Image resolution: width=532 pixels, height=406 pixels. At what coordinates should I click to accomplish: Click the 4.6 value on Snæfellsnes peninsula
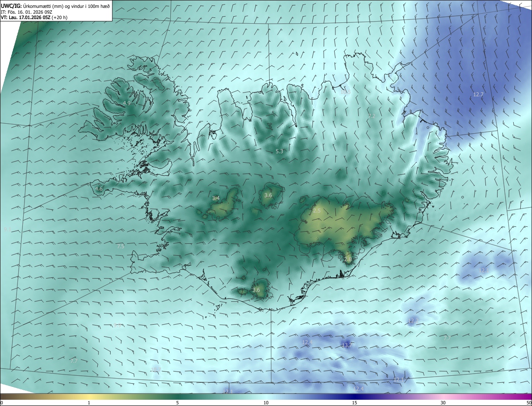(x=99, y=188)
